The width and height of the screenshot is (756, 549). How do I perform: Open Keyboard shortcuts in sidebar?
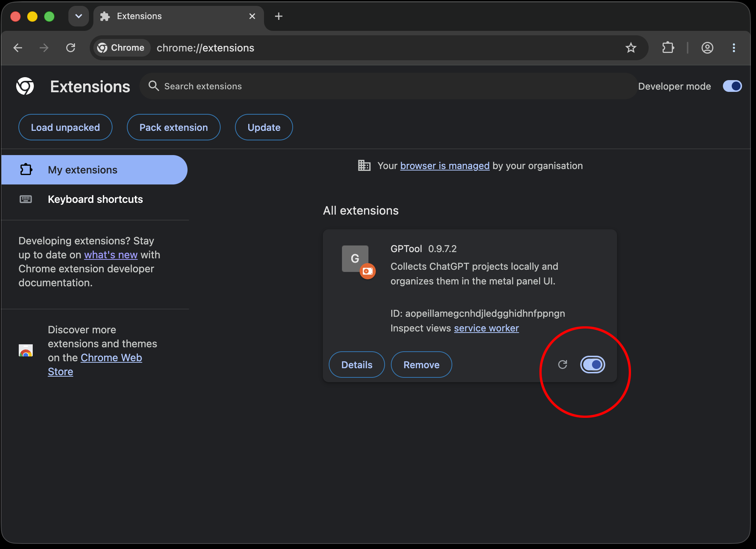pos(94,199)
